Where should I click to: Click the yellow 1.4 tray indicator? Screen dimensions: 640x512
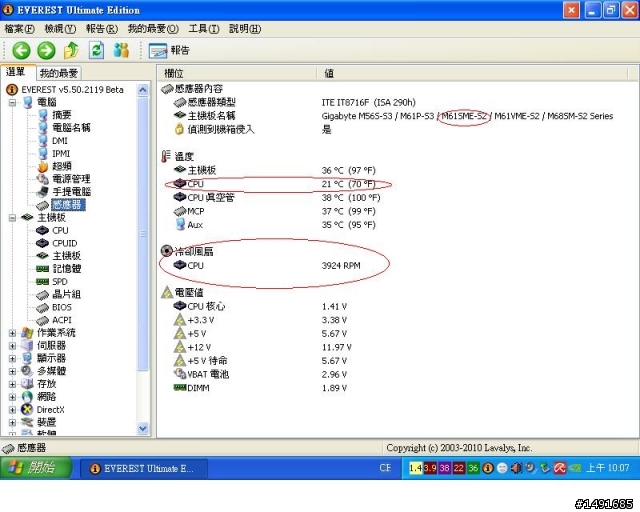pos(416,468)
